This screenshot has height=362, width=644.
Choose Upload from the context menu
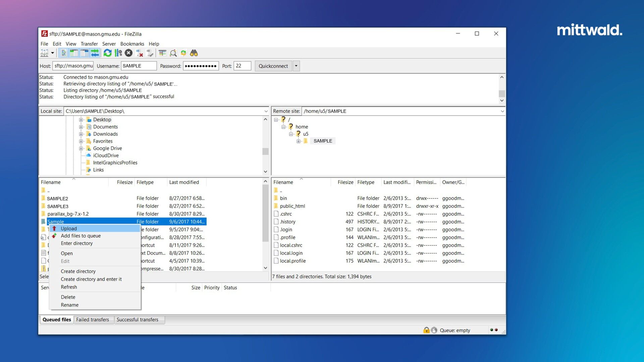pos(69,229)
